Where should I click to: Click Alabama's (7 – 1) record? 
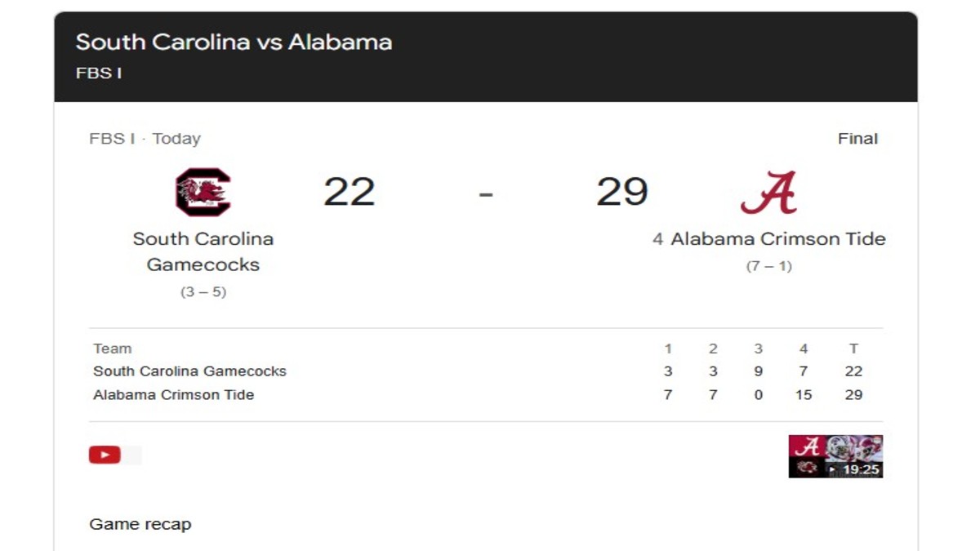pyautogui.click(x=768, y=266)
